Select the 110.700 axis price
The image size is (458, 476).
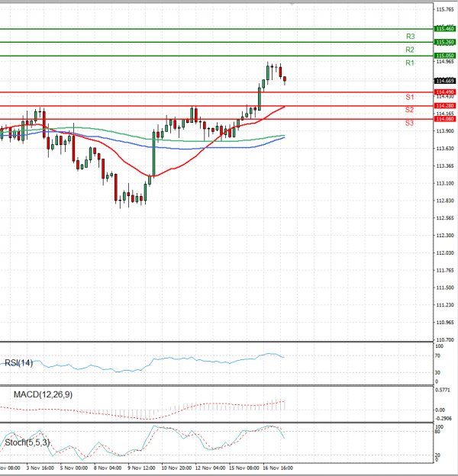tap(445, 339)
